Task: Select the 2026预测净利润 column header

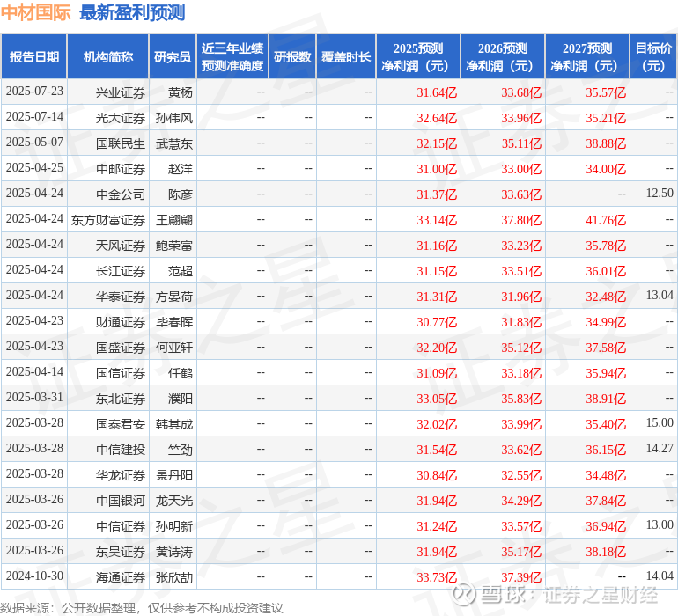Action: tap(503, 56)
